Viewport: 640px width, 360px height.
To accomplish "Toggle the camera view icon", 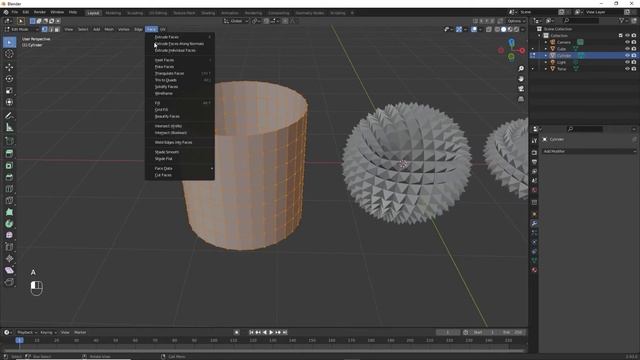I will pyautogui.click(x=521, y=89).
